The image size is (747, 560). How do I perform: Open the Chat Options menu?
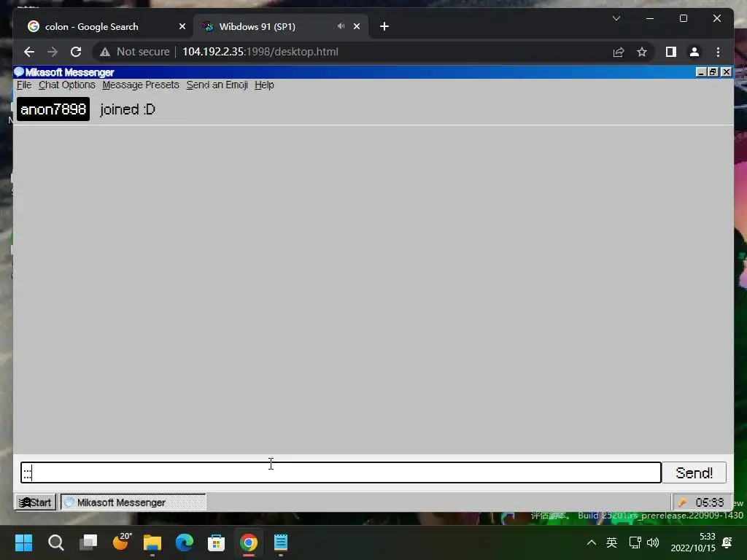point(66,85)
